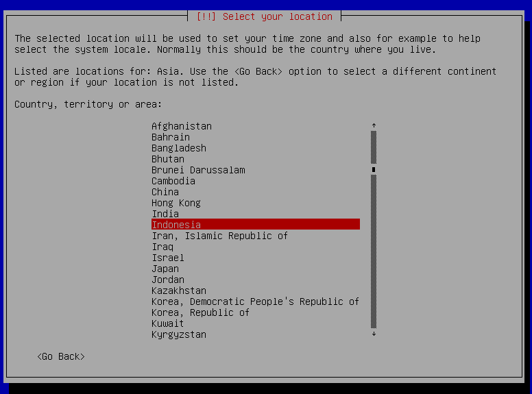Select Afghanistan from the country list
This screenshot has width=532, height=394.
pos(256,126)
